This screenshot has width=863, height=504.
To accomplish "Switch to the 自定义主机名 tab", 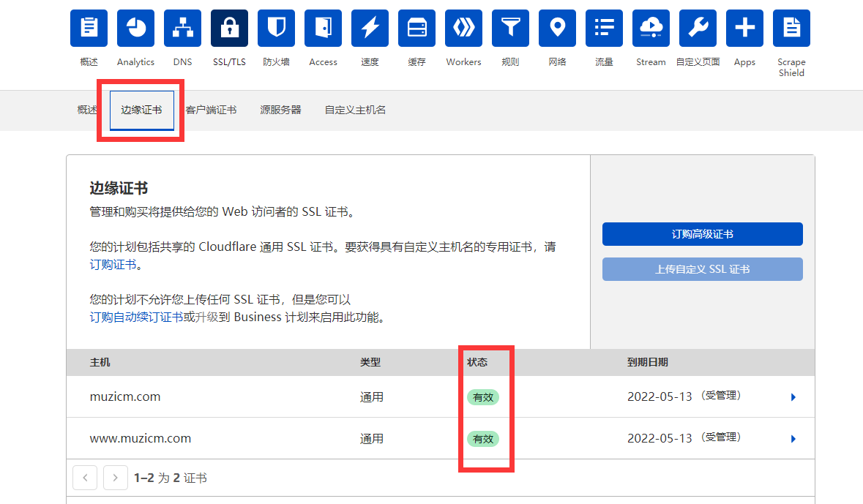I will pos(355,110).
